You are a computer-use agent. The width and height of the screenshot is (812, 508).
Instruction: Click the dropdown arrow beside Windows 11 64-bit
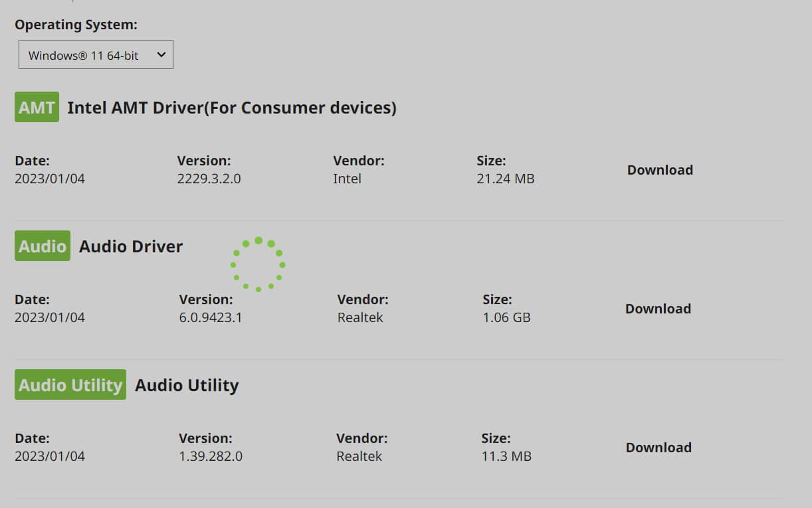click(160, 54)
